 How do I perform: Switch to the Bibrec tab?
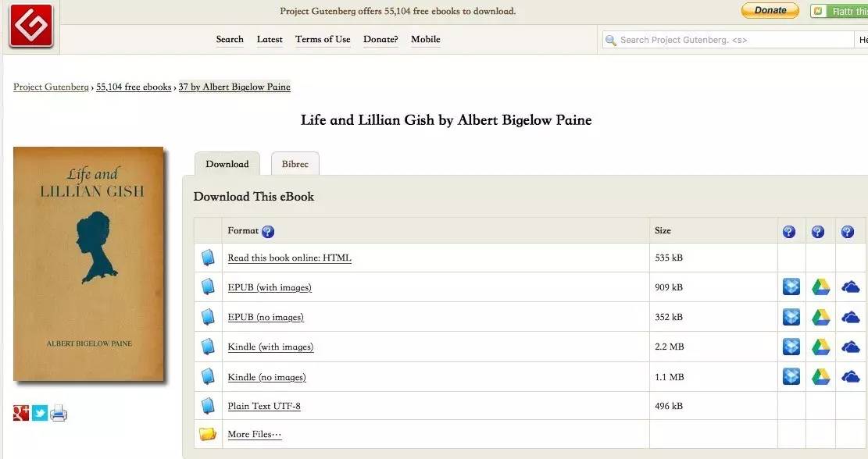[295, 164]
